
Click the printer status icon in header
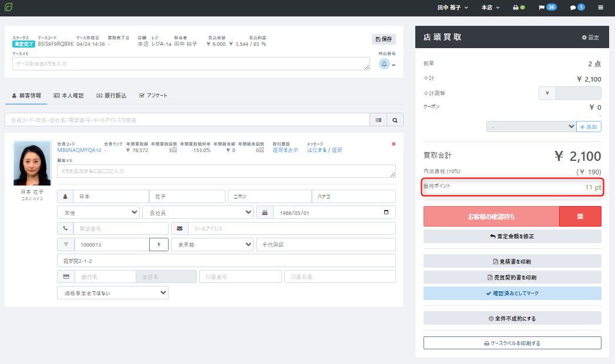click(x=519, y=8)
